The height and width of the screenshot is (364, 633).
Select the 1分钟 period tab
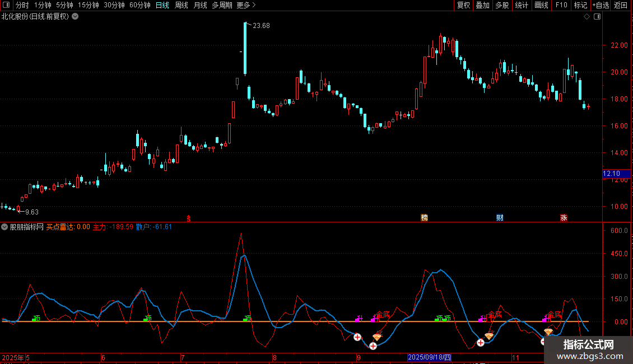(x=43, y=5)
